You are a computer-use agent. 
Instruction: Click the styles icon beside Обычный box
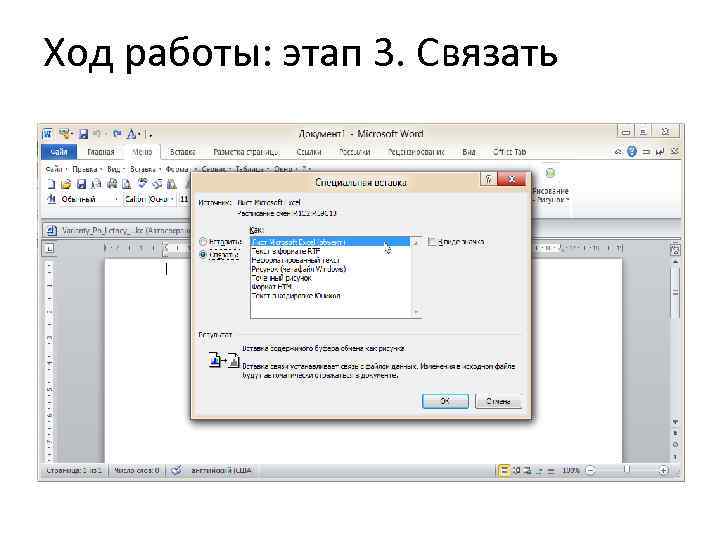pos(51,199)
